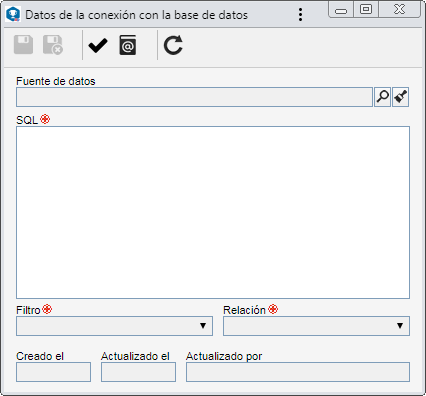Click the Save floppy disk icon

pyautogui.click(x=23, y=45)
